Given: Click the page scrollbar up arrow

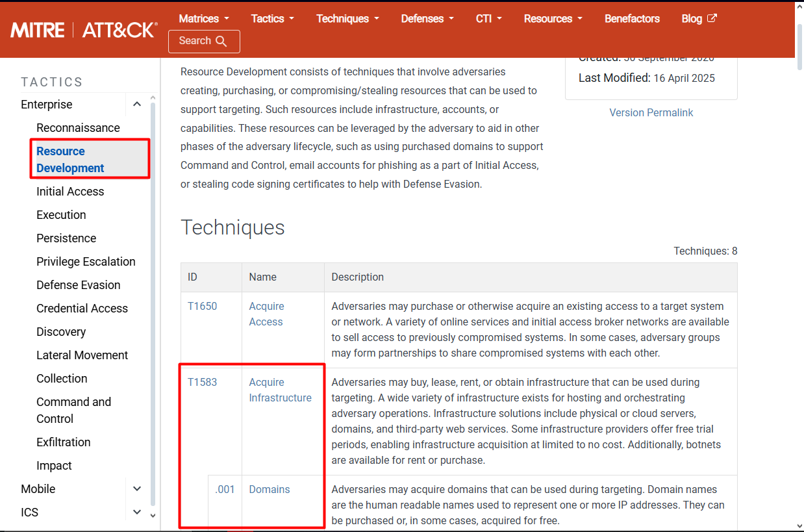Looking at the screenshot, I should (799, 5).
